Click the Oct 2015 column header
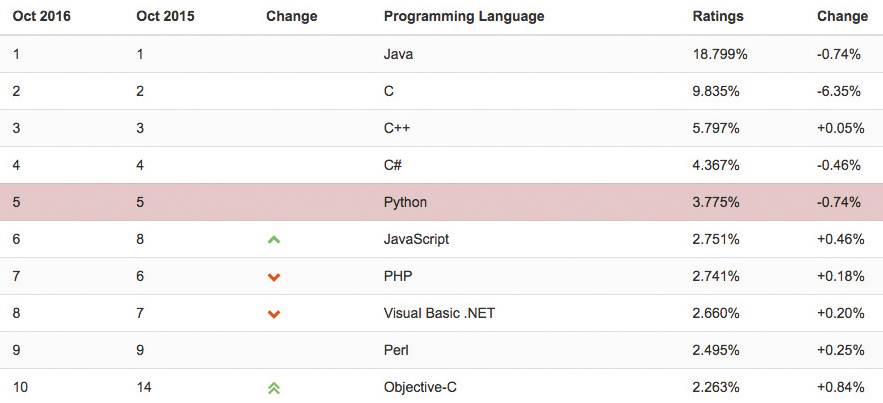The image size is (883, 403). tap(165, 16)
